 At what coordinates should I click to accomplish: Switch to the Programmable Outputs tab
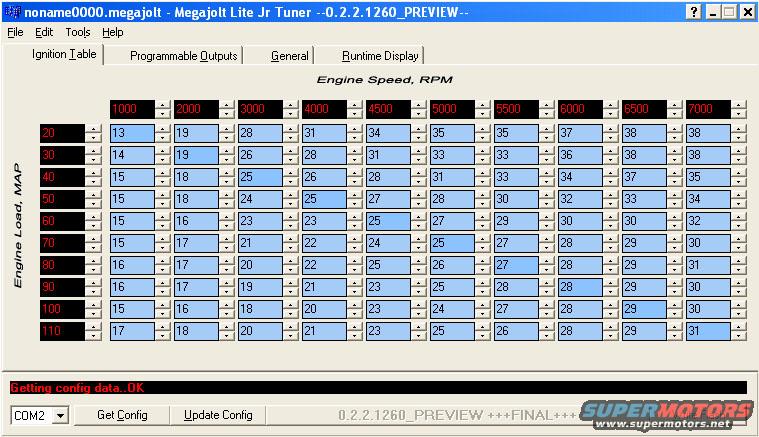click(184, 56)
